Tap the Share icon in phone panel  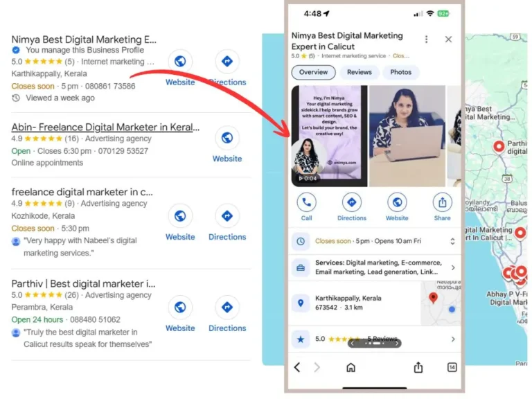442,202
